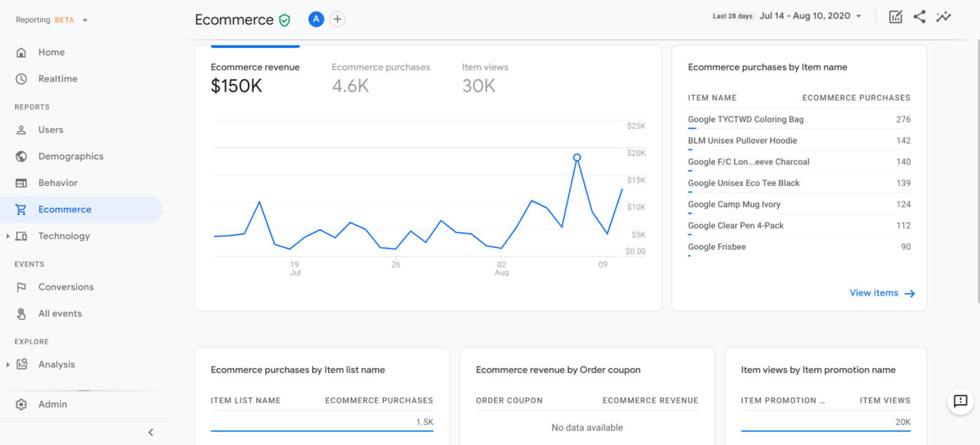Open the Conversions events page
Viewport: 980px width, 445px height.
coord(66,287)
